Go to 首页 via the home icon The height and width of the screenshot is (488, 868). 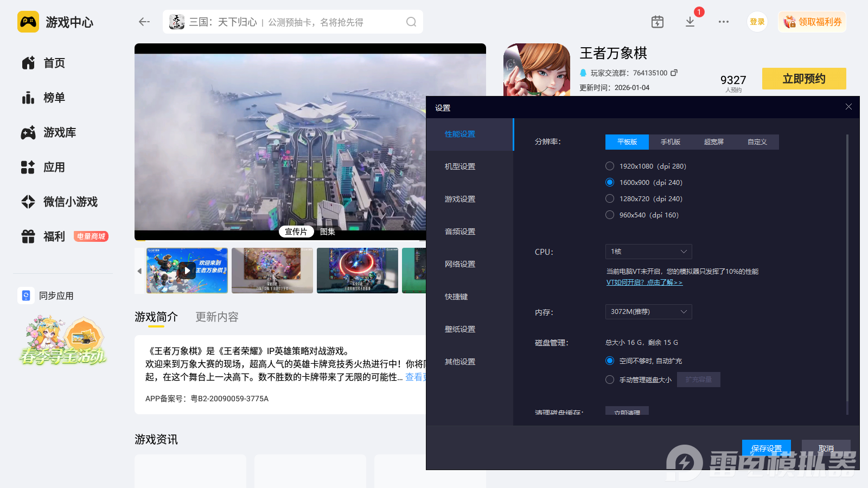(x=28, y=63)
